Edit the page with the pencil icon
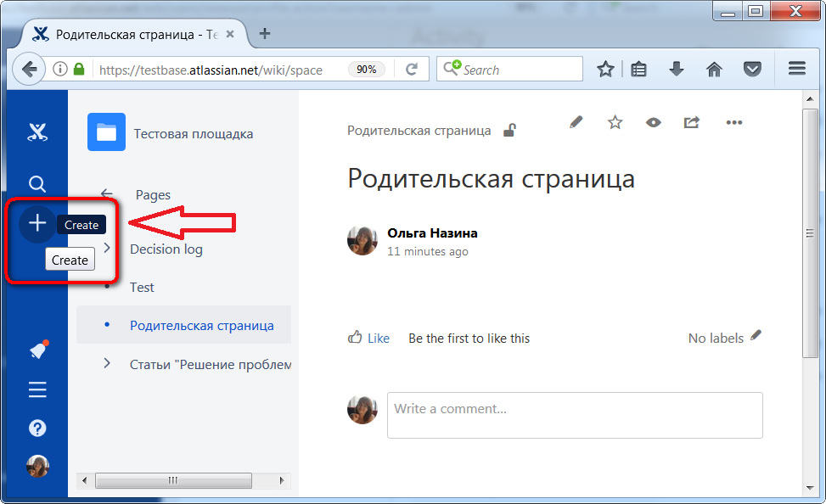The width and height of the screenshot is (826, 504). coord(576,122)
